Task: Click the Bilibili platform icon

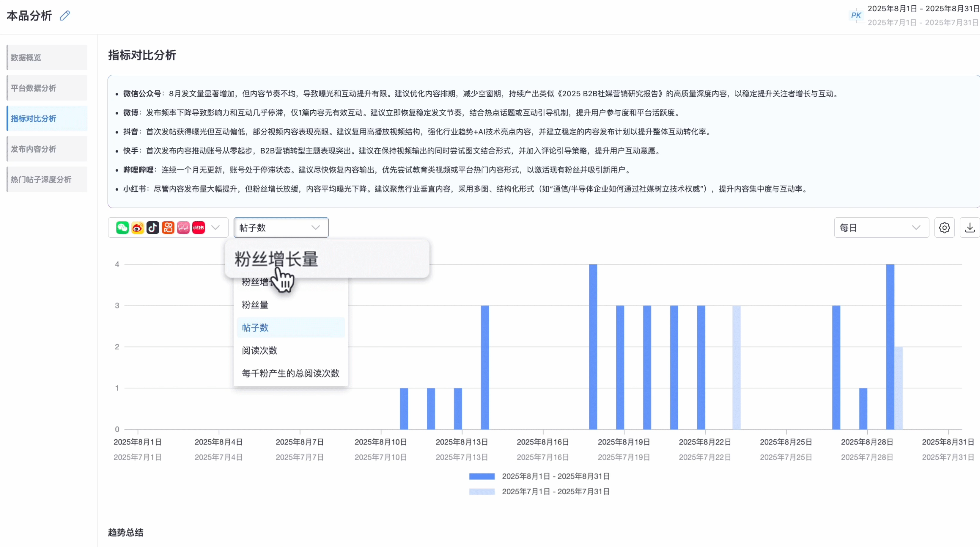Action: point(183,228)
